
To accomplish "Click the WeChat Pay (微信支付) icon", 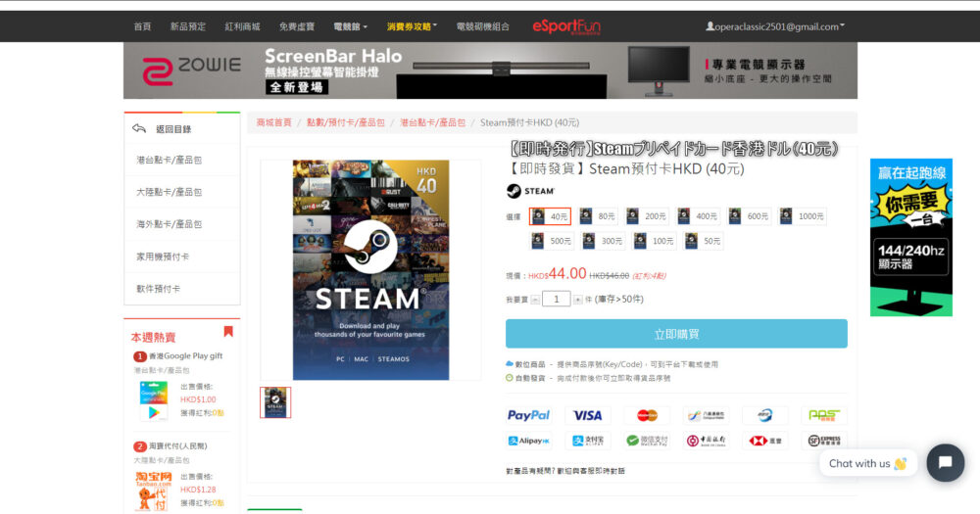I will (x=647, y=441).
